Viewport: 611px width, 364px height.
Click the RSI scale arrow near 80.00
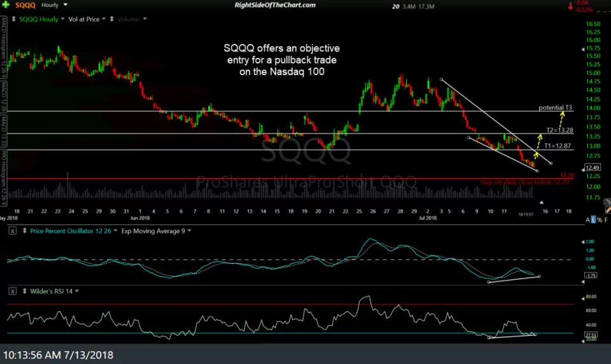(583, 298)
